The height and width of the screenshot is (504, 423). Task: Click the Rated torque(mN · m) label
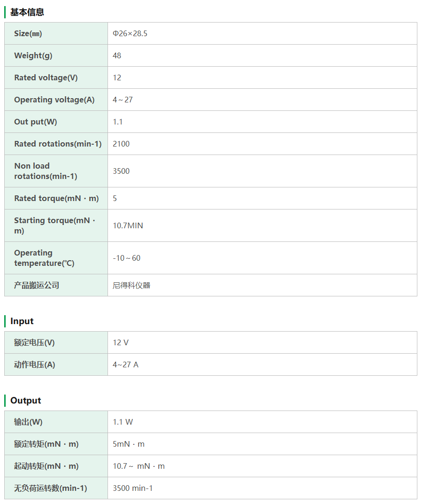point(56,198)
